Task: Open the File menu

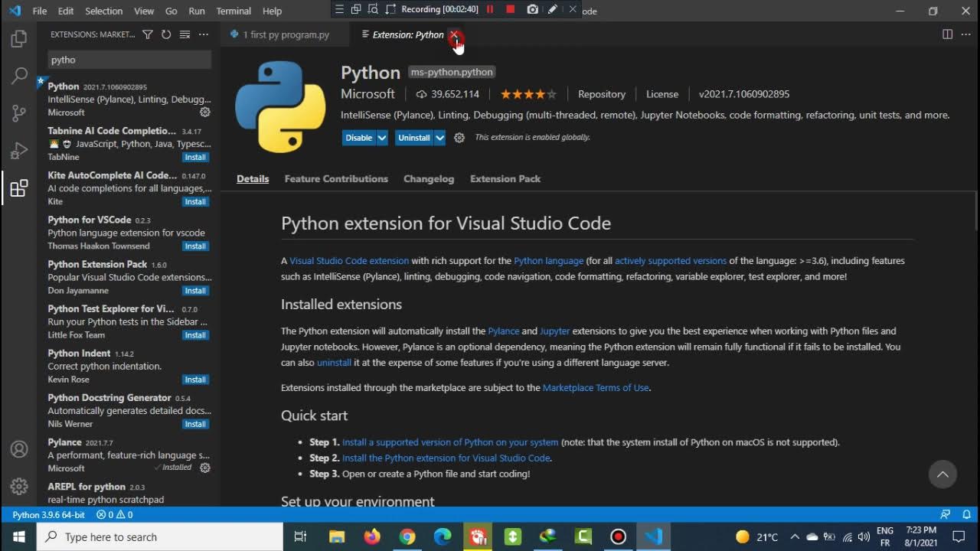Action: [x=40, y=11]
